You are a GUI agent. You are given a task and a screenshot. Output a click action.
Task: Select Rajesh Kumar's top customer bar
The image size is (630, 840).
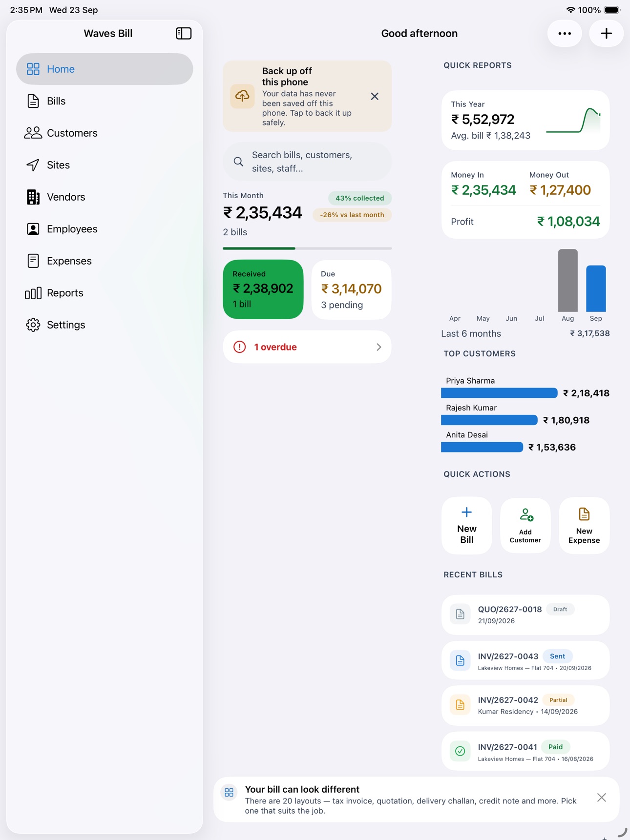[x=489, y=420]
